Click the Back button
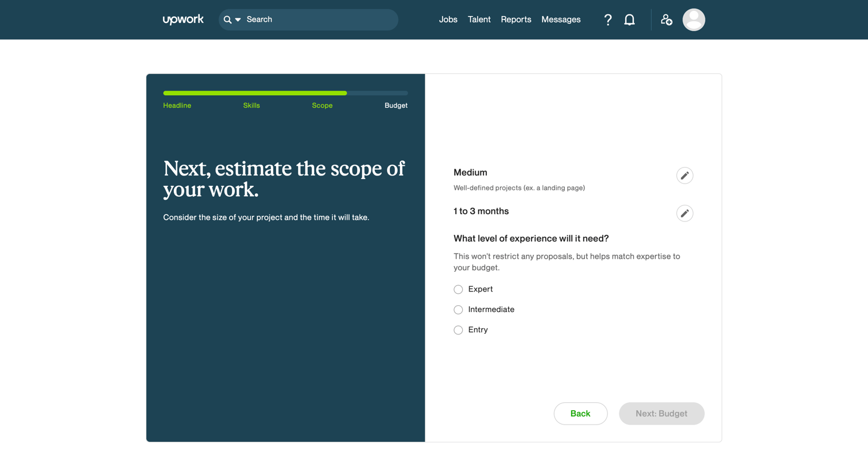This screenshot has width=868, height=467. coord(580,414)
